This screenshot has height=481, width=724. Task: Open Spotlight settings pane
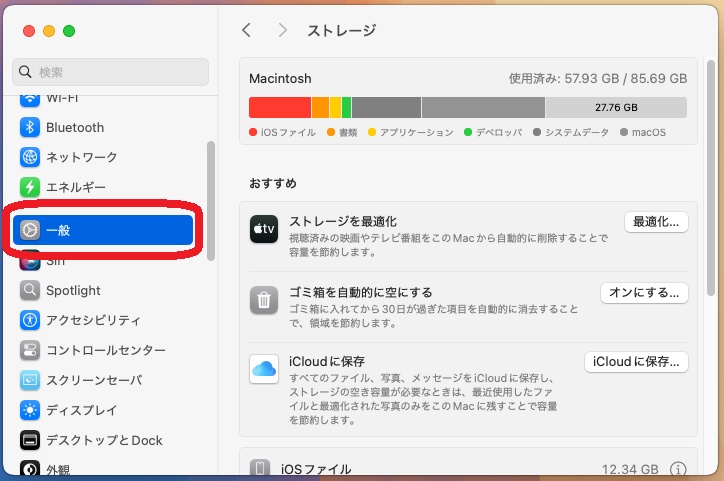pos(103,290)
